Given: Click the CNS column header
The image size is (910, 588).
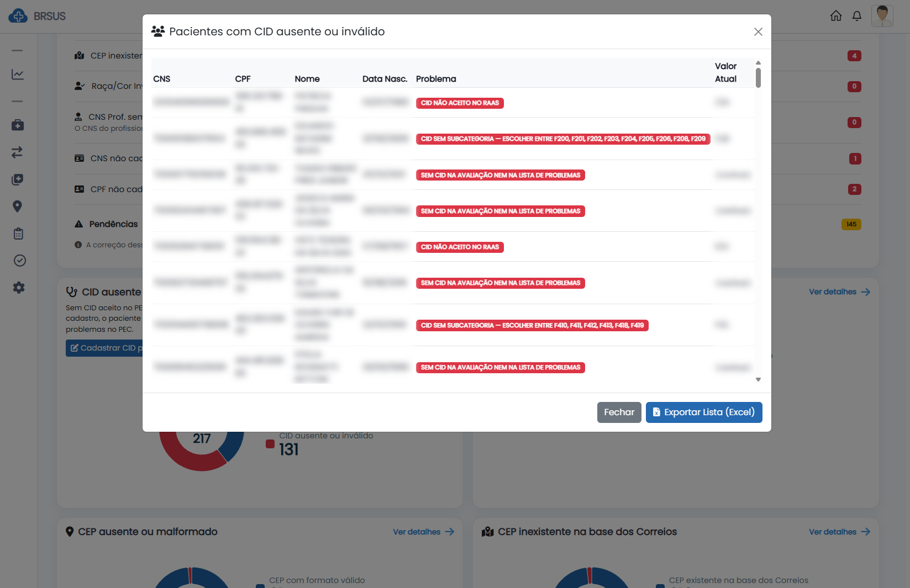Looking at the screenshot, I should (x=162, y=79).
